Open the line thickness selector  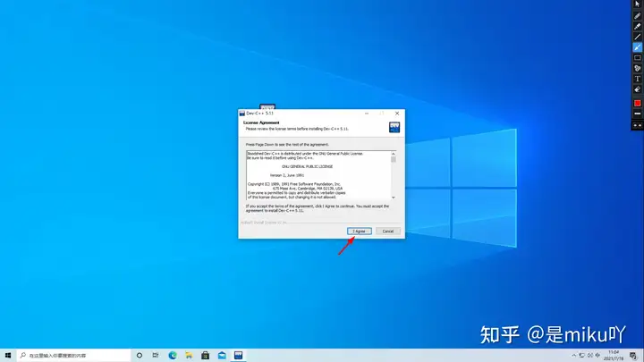click(637, 114)
